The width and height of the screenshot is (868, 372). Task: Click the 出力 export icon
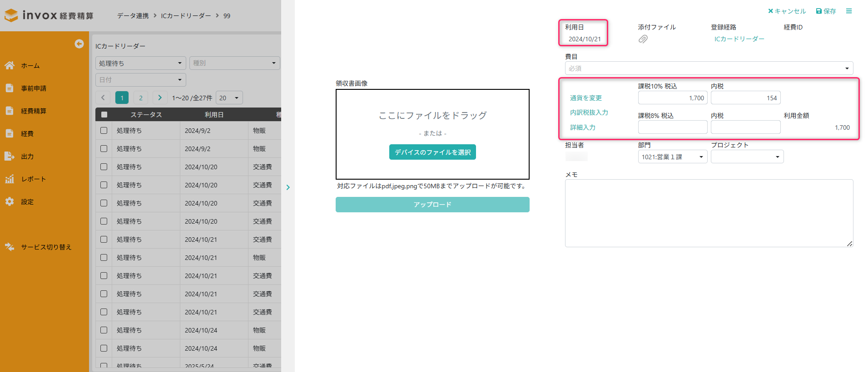(10, 156)
